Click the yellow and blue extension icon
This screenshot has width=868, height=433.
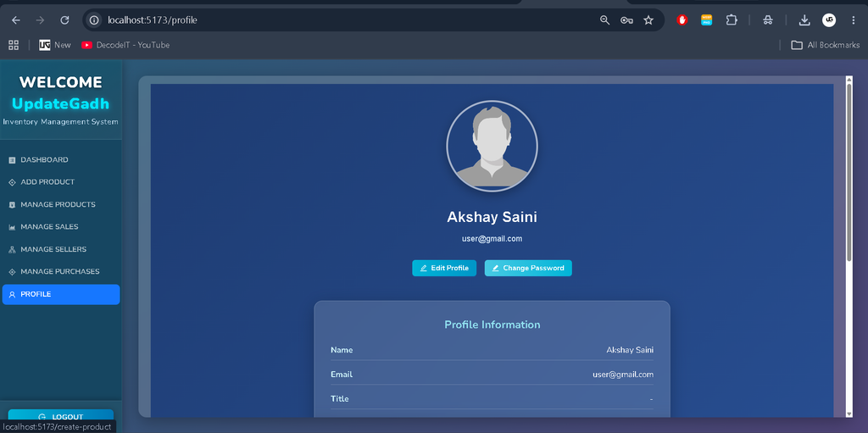(706, 20)
